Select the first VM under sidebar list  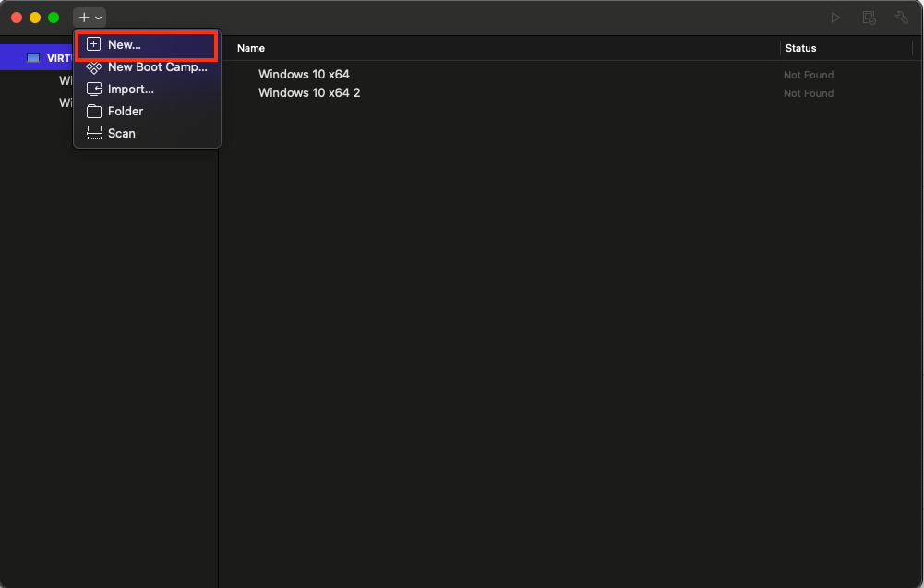coord(66,81)
